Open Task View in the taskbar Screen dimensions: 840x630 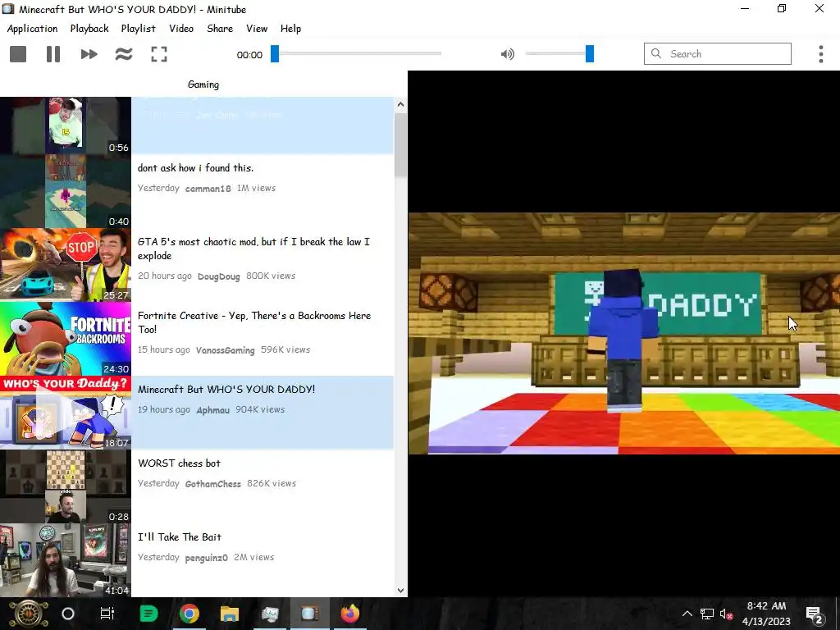(107, 614)
